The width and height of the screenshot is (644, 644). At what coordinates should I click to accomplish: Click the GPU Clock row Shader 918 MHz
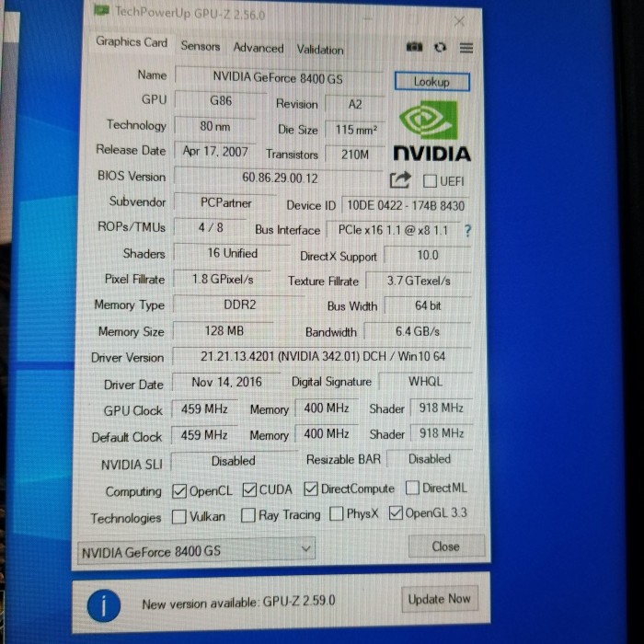tap(442, 408)
